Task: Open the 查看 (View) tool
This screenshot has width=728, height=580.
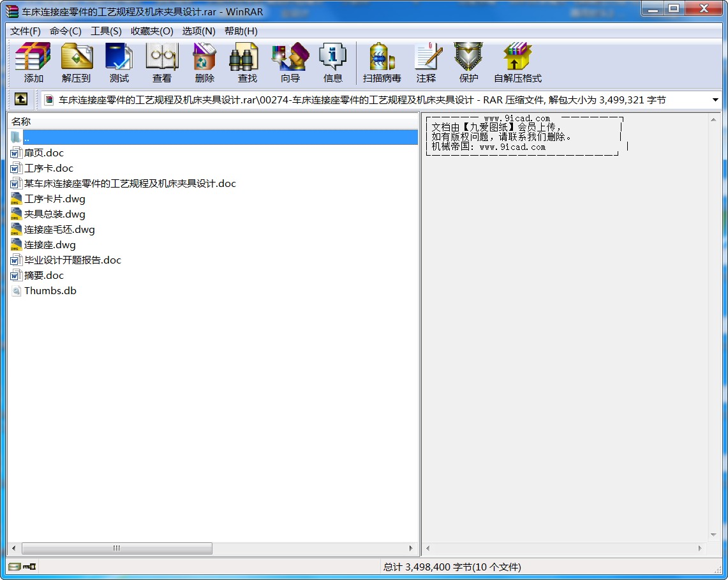Action: click(161, 63)
